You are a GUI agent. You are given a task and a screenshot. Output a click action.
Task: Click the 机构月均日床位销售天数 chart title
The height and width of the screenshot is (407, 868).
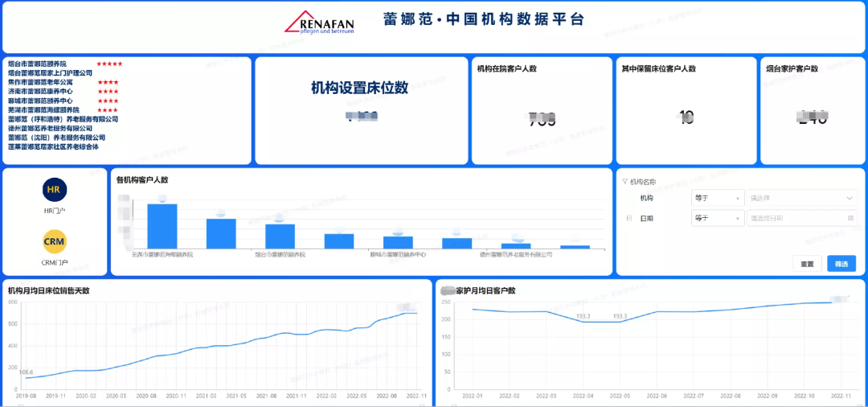pyautogui.click(x=49, y=290)
